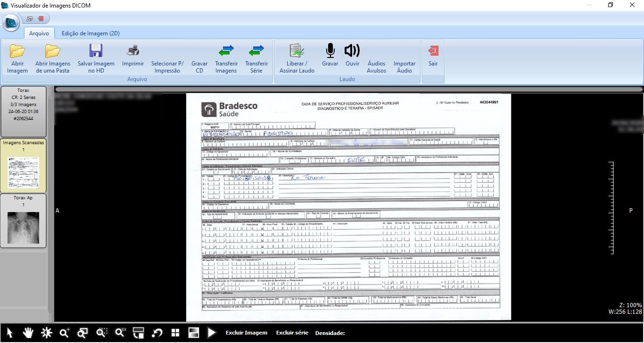644x343 pixels.
Task: Select the arrow pointer tool
Action: point(10,333)
